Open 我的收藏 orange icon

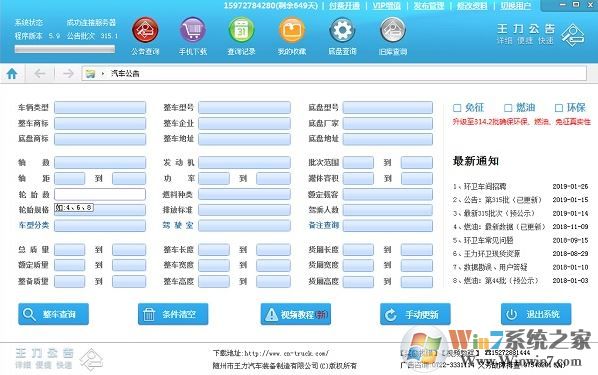tap(292, 30)
